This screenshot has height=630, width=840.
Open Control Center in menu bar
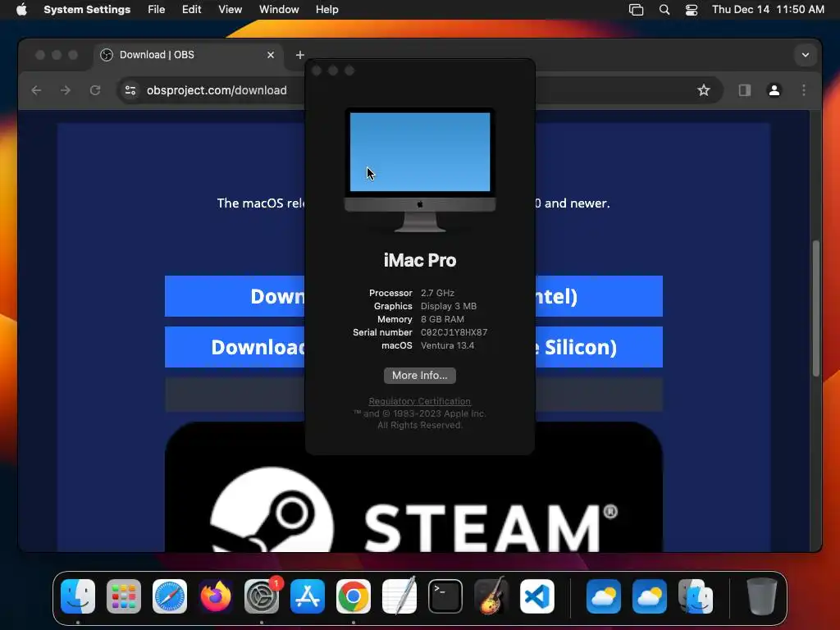point(692,10)
